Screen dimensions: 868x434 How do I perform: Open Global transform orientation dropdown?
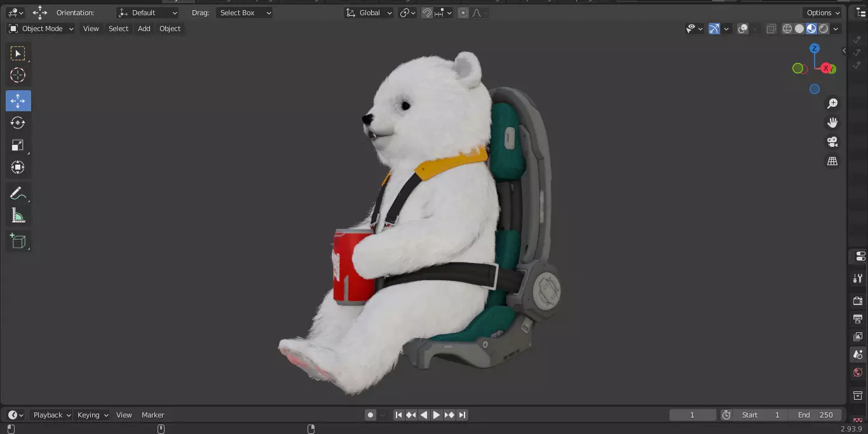[x=369, y=13]
